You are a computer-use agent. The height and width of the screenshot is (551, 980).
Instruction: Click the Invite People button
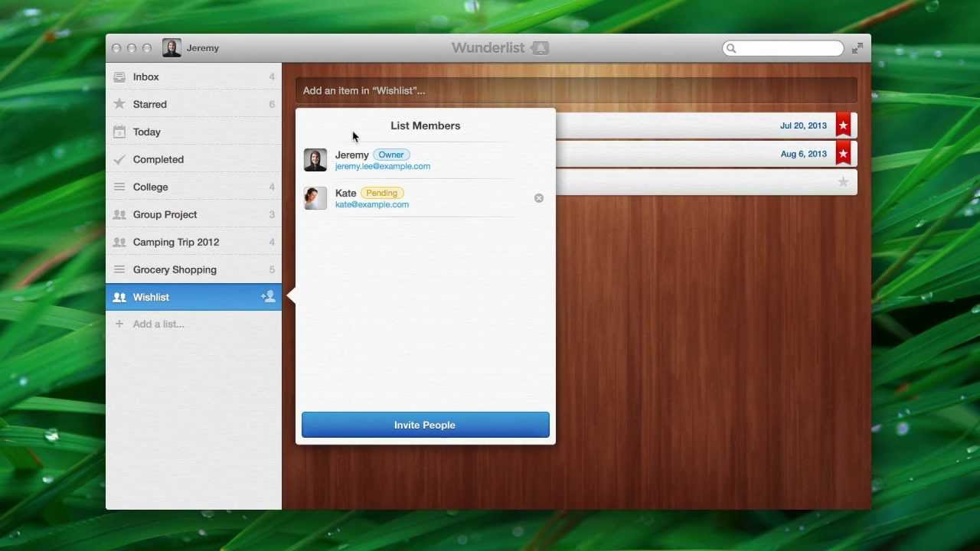[x=426, y=425]
